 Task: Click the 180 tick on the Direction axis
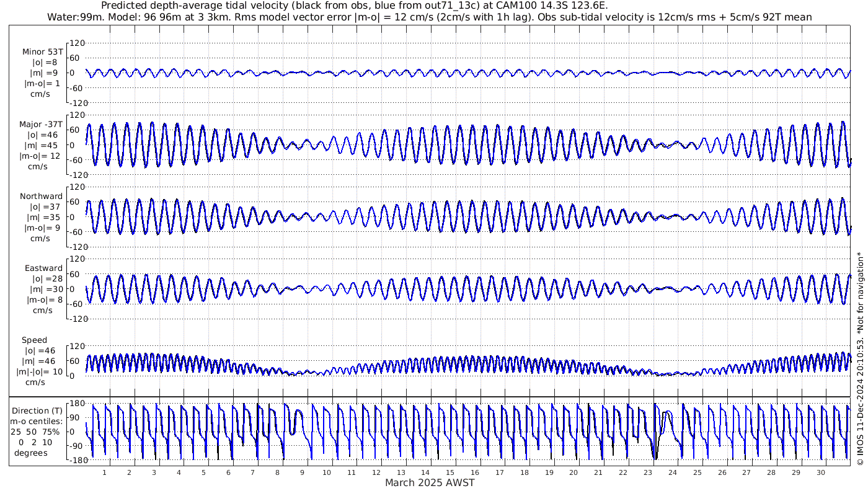point(77,404)
